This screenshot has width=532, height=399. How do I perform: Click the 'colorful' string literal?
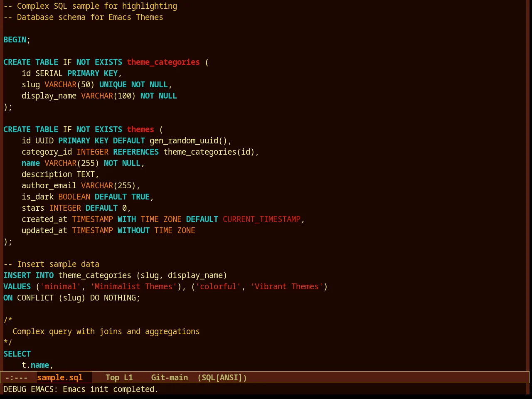[218, 286]
